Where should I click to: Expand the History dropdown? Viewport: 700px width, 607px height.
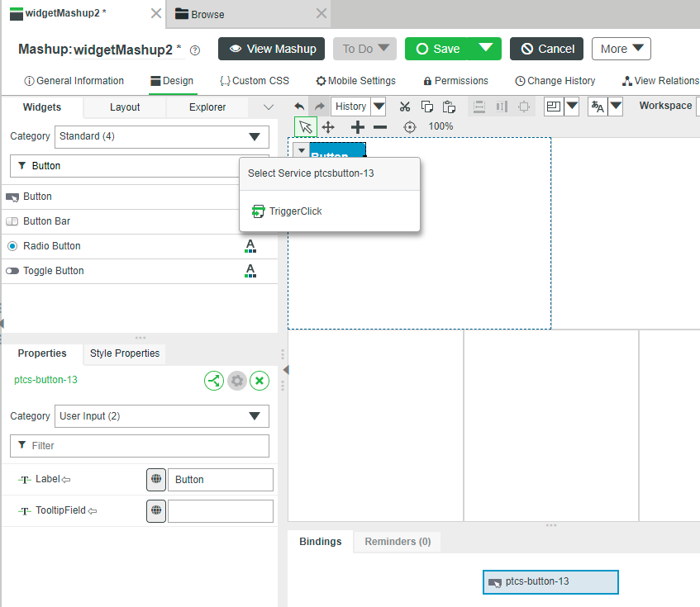(x=379, y=107)
